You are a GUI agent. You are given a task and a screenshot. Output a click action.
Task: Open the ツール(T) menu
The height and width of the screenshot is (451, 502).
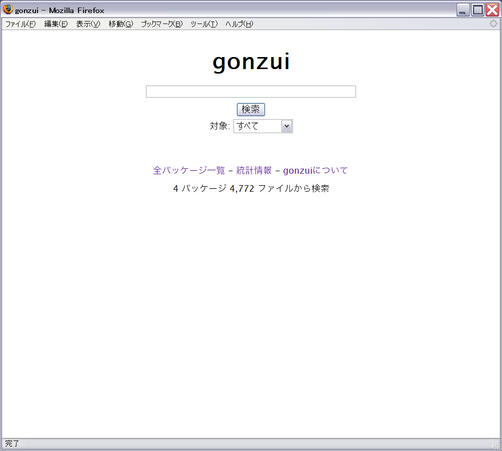pos(204,24)
